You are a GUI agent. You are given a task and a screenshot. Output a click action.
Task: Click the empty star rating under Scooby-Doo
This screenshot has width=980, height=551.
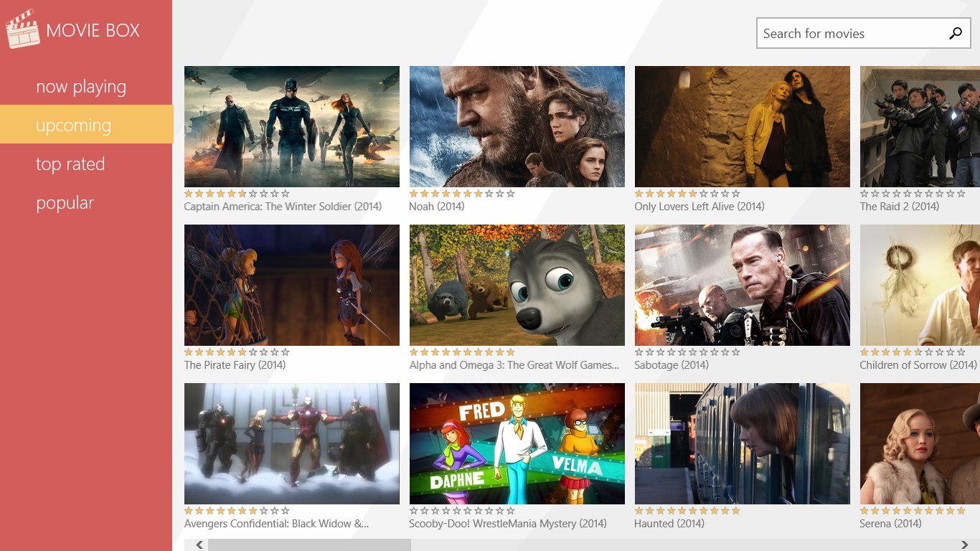coord(462,511)
